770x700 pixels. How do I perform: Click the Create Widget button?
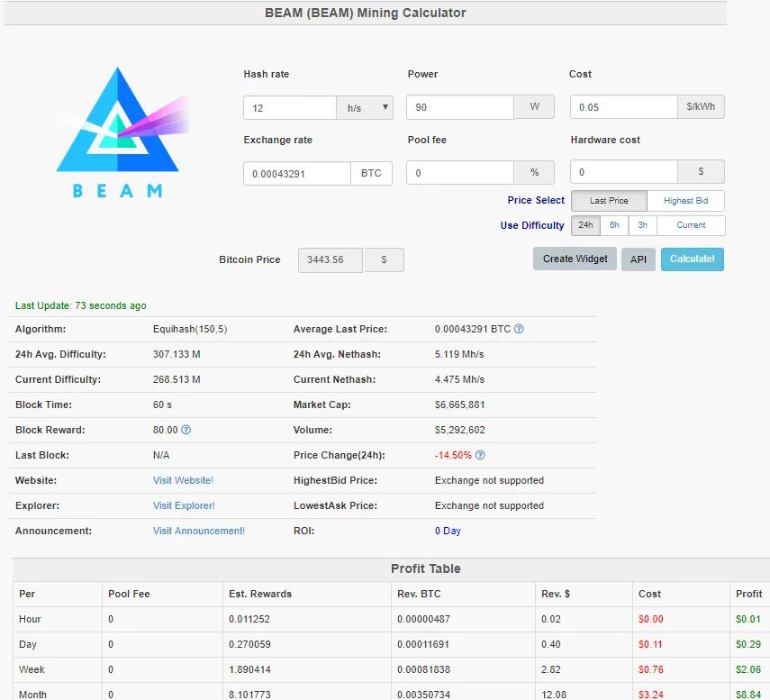575,259
